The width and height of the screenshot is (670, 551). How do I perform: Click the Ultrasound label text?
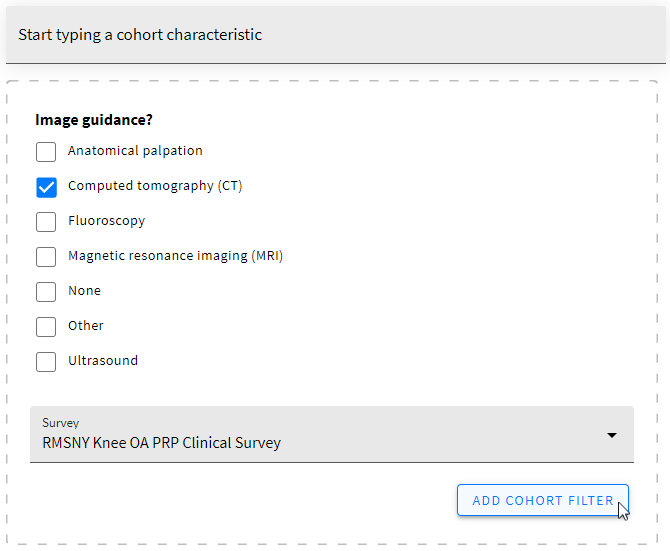click(103, 361)
